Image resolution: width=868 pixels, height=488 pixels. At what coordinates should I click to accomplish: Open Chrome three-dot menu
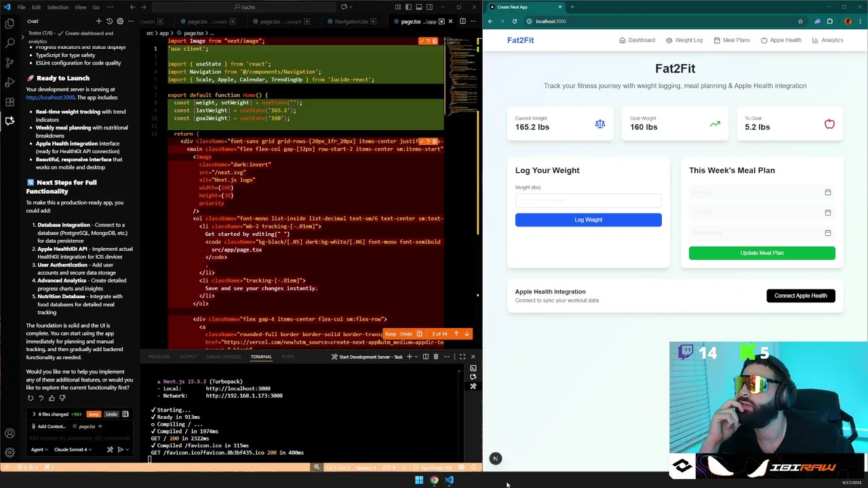tap(859, 21)
